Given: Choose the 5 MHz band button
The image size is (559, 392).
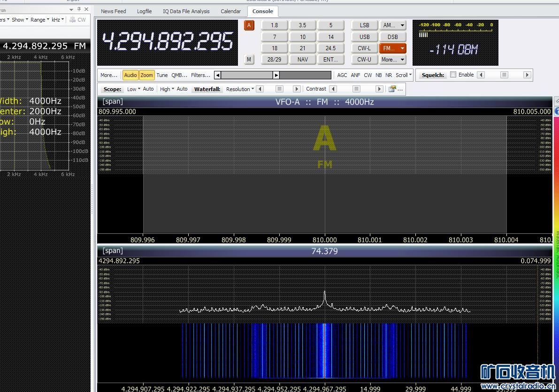Looking at the screenshot, I should pyautogui.click(x=330, y=25).
